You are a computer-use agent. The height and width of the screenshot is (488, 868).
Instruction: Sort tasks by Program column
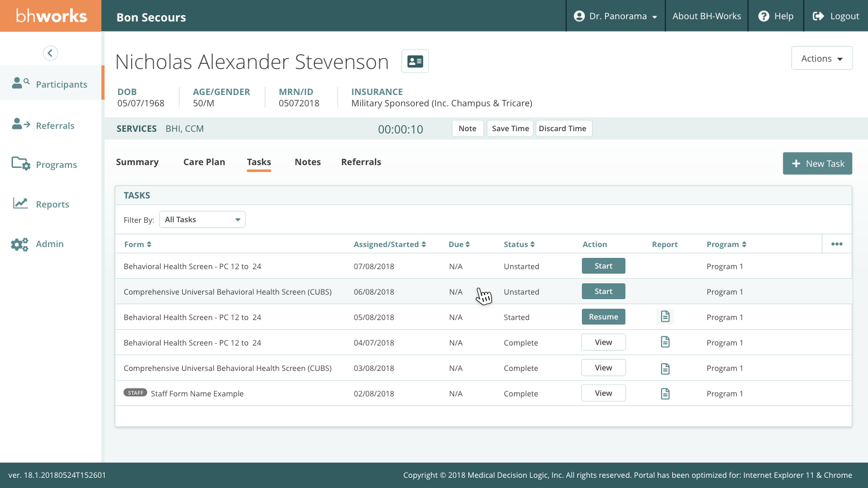[x=727, y=244]
